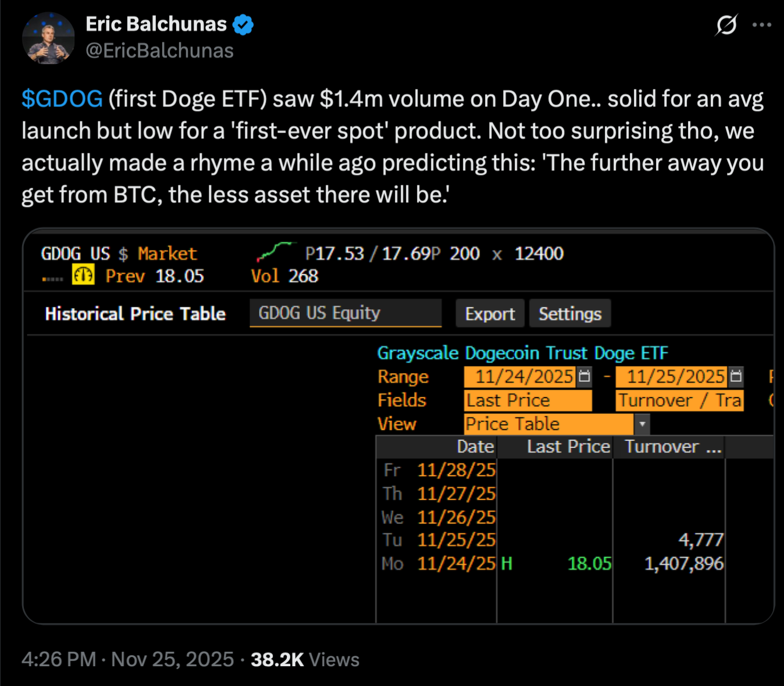Image resolution: width=784 pixels, height=686 pixels.
Task: Open the Grok slash-circle icon
Action: [726, 25]
